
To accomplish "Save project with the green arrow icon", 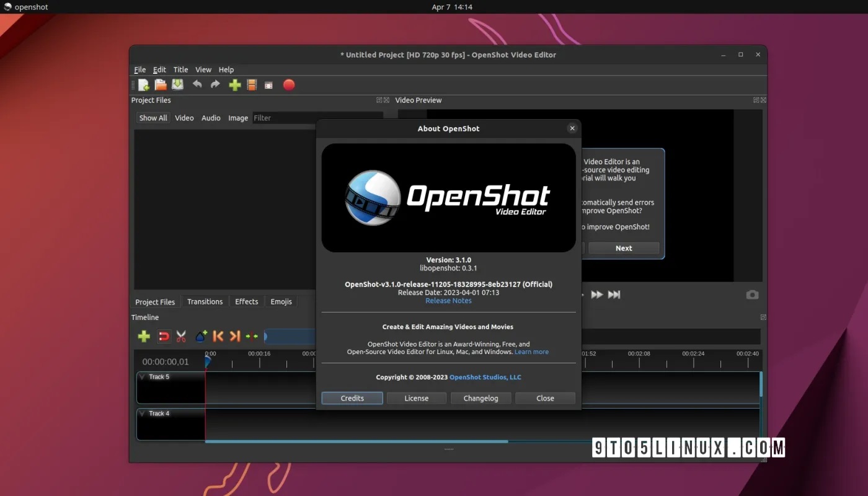I will pyautogui.click(x=178, y=85).
